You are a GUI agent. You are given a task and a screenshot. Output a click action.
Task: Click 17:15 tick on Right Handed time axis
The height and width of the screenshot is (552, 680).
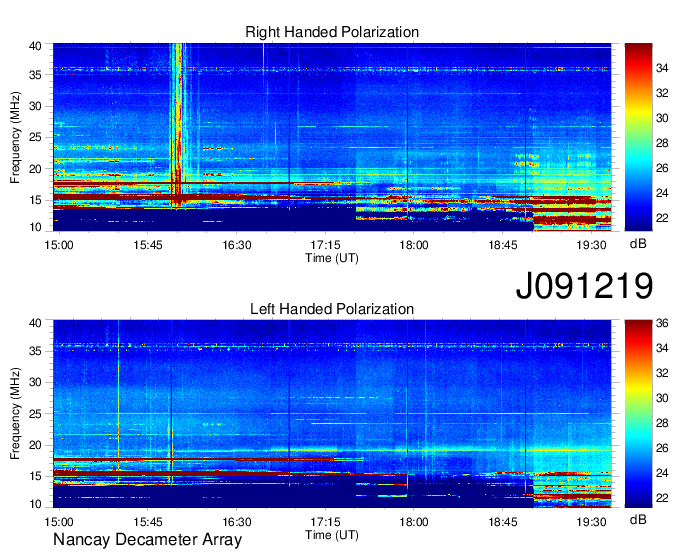(325, 245)
